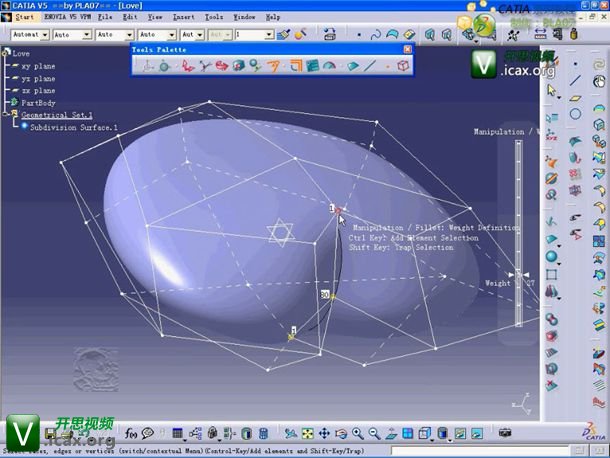Open the layer dropdown showing '1'
This screenshot has height=458, width=610.
coord(252,34)
